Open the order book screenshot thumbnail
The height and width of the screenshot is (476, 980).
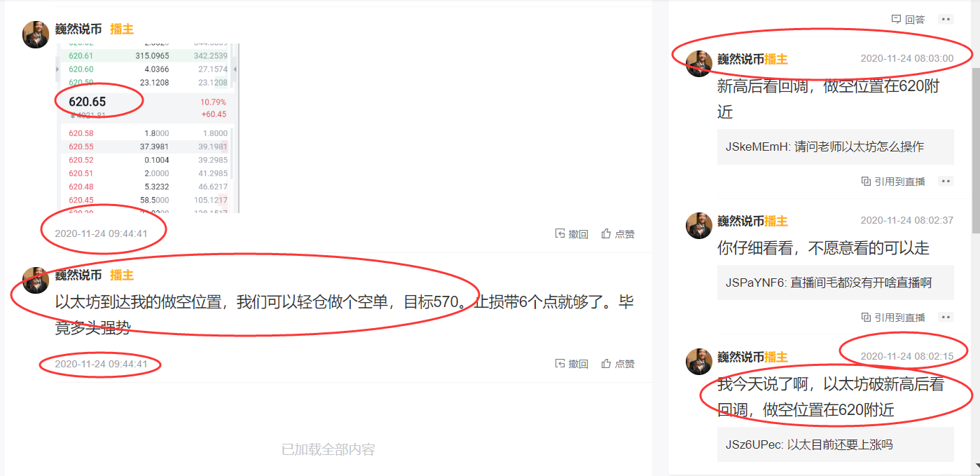click(x=147, y=128)
